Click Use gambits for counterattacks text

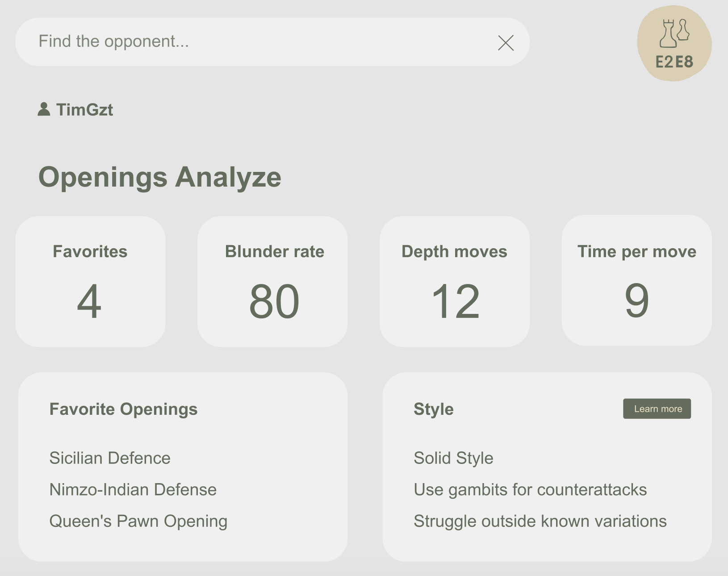(x=530, y=490)
